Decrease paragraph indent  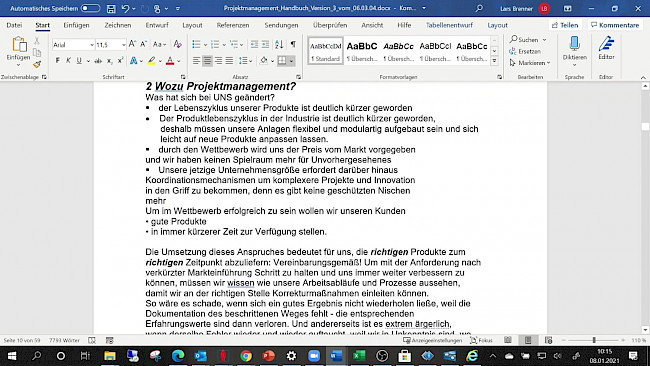pyautogui.click(x=254, y=44)
